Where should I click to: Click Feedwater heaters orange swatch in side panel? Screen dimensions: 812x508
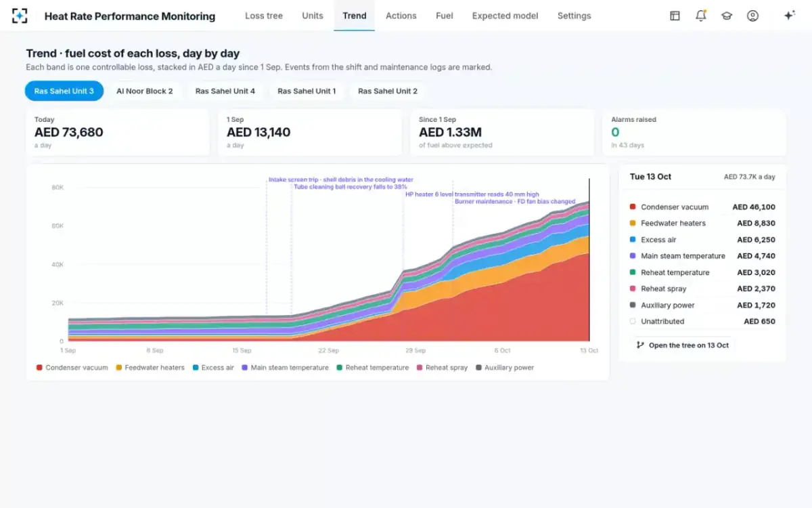pyautogui.click(x=633, y=224)
